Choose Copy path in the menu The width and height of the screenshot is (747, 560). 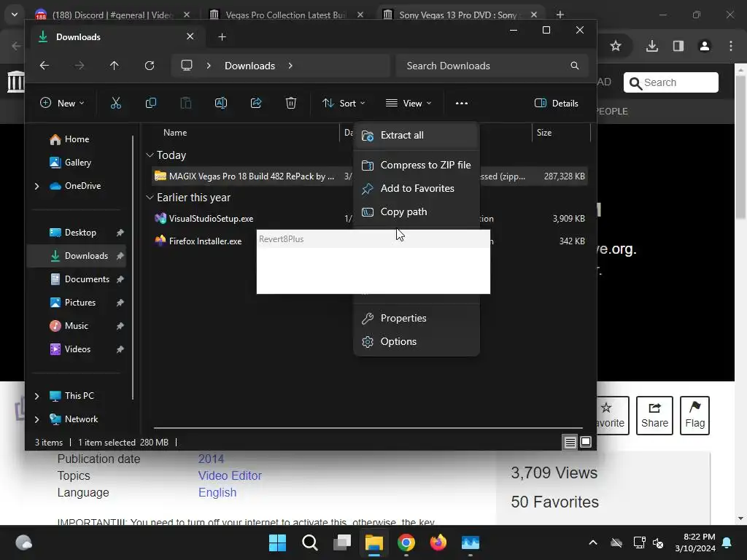417,211
